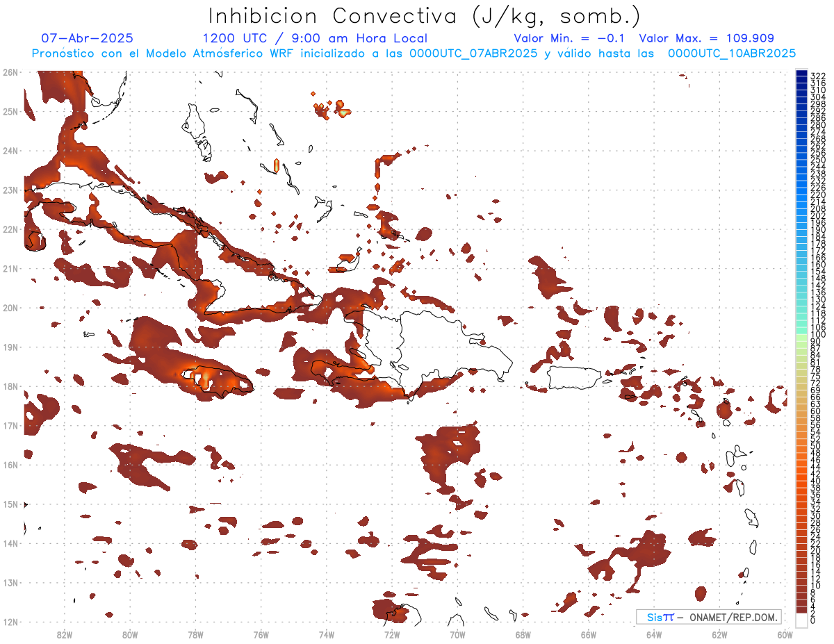Click the '68W' longitude label
The image size is (834, 644).
tap(523, 634)
